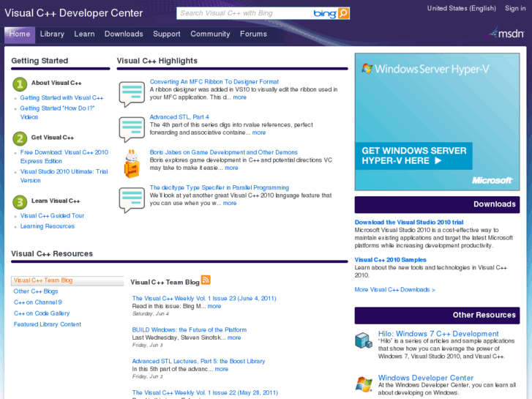Click the Windows flag icon beside Developer Center
This screenshot has width=532, height=399.
(x=364, y=384)
